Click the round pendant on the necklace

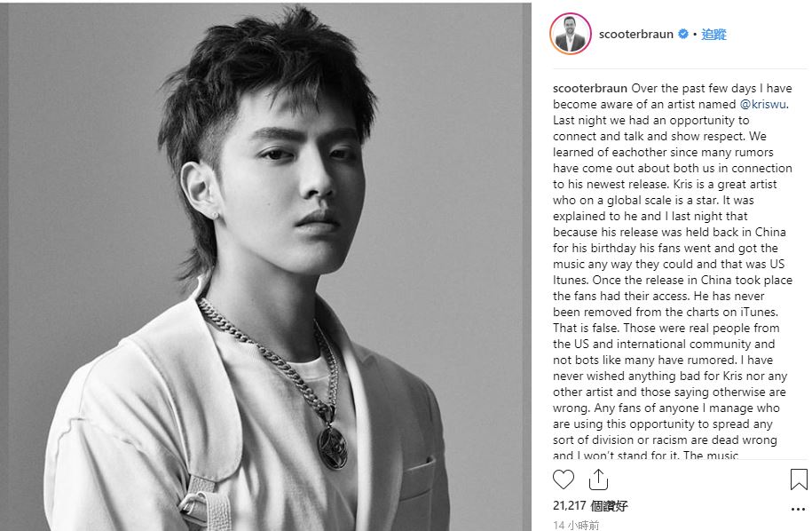332,448
